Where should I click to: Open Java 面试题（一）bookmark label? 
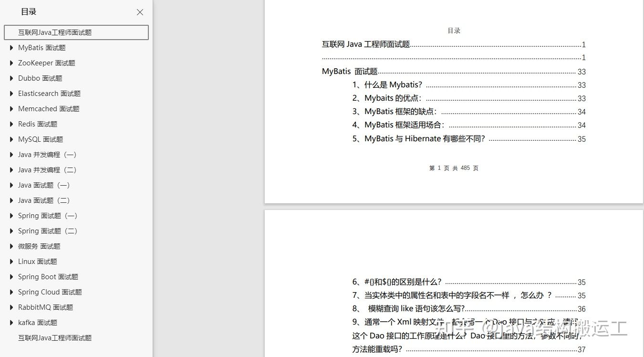(x=44, y=185)
